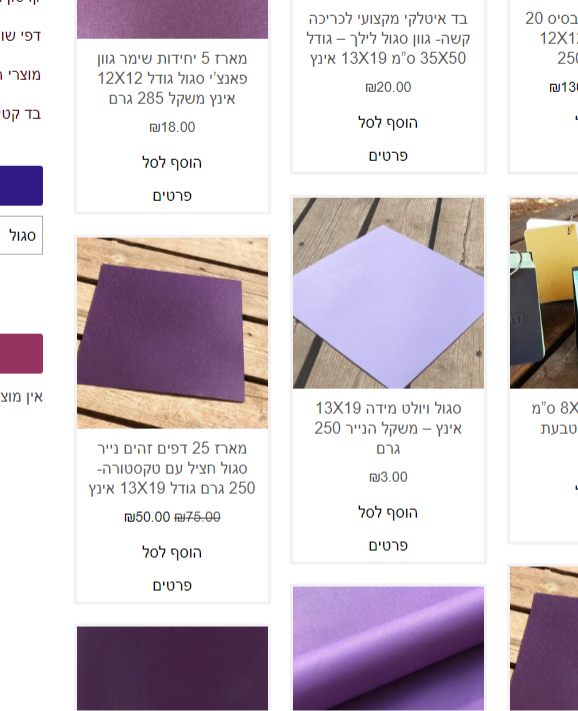Add the 20.00 Italian fabric to cart
Viewport: 578px width, 711px height.
(388, 123)
